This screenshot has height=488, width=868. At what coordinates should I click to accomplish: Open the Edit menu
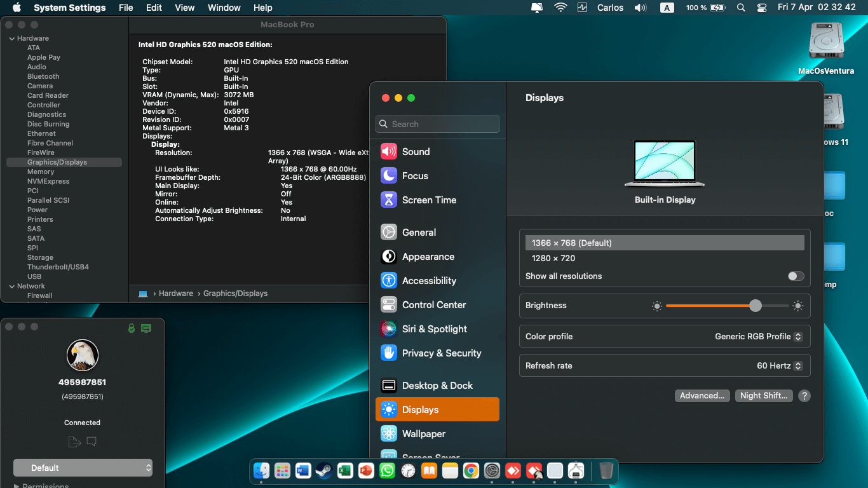pyautogui.click(x=154, y=8)
